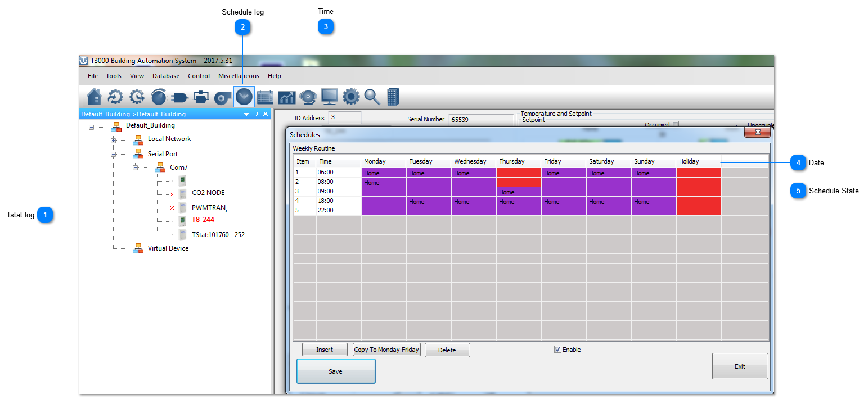Viewport: 868px width, 399px height.
Task: Click the building tower toolbar icon
Action: [x=393, y=97]
